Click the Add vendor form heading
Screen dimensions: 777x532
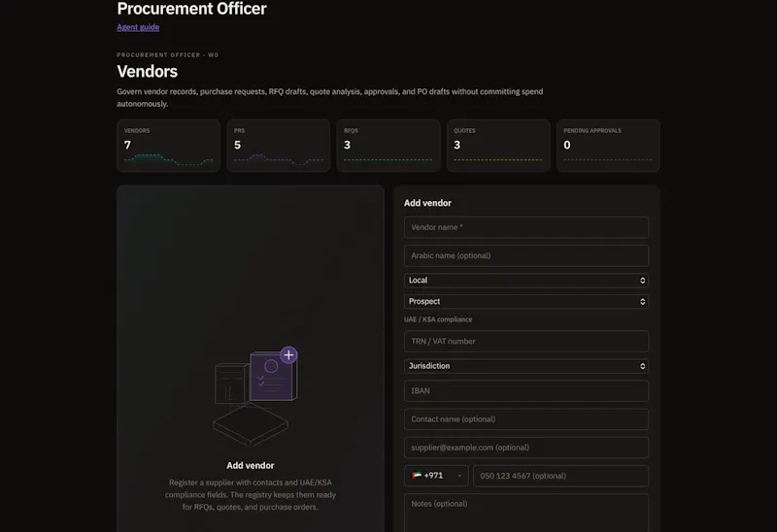[427, 203]
